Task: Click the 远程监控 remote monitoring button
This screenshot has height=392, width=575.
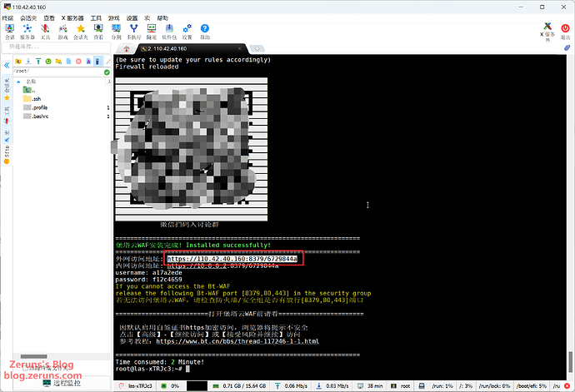Action: [62, 383]
